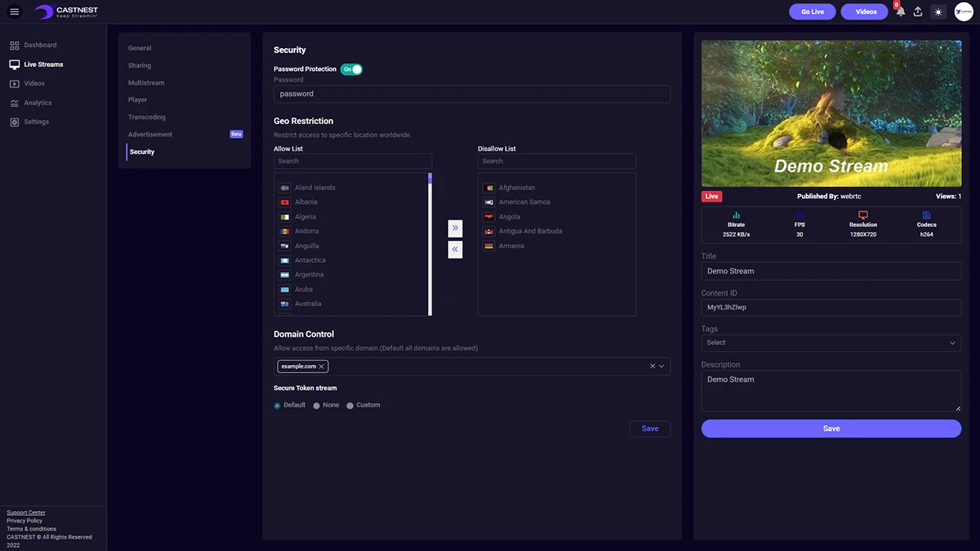980x551 pixels.
Task: Open the Transcoding settings tab
Action: [147, 117]
